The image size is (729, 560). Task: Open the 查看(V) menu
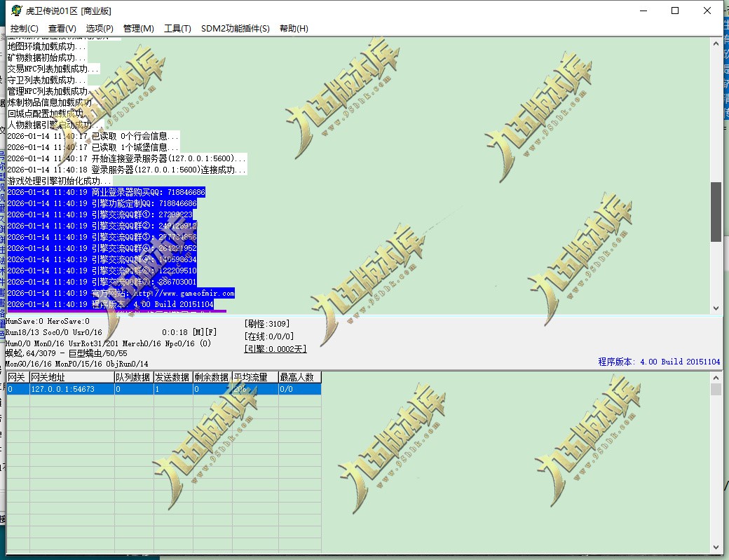coord(62,28)
